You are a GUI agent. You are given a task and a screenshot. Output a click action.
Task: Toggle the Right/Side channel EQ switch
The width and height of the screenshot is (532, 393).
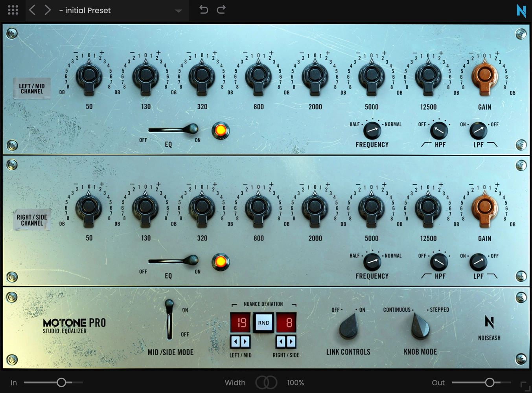(174, 261)
